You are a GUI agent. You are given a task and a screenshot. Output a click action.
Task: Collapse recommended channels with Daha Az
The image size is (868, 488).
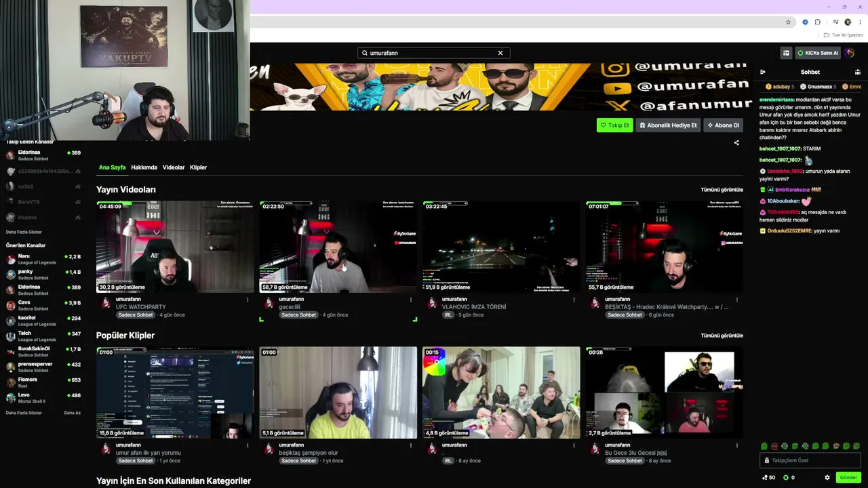(x=72, y=413)
